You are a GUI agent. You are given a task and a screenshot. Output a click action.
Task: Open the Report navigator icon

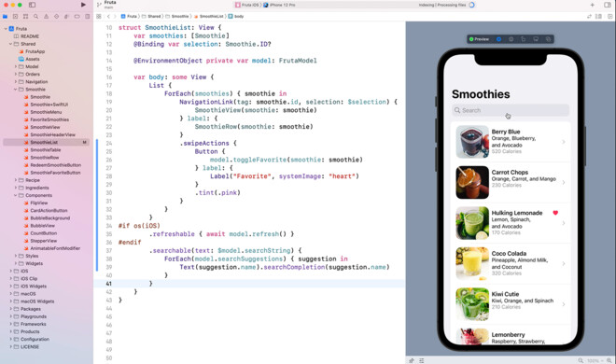click(87, 17)
